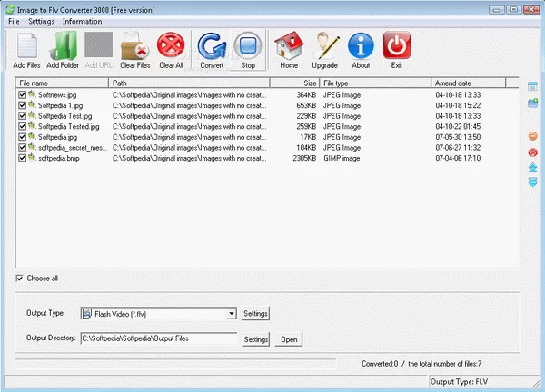Sort by Size column header
Screen dimensions: 545x392
click(294, 83)
